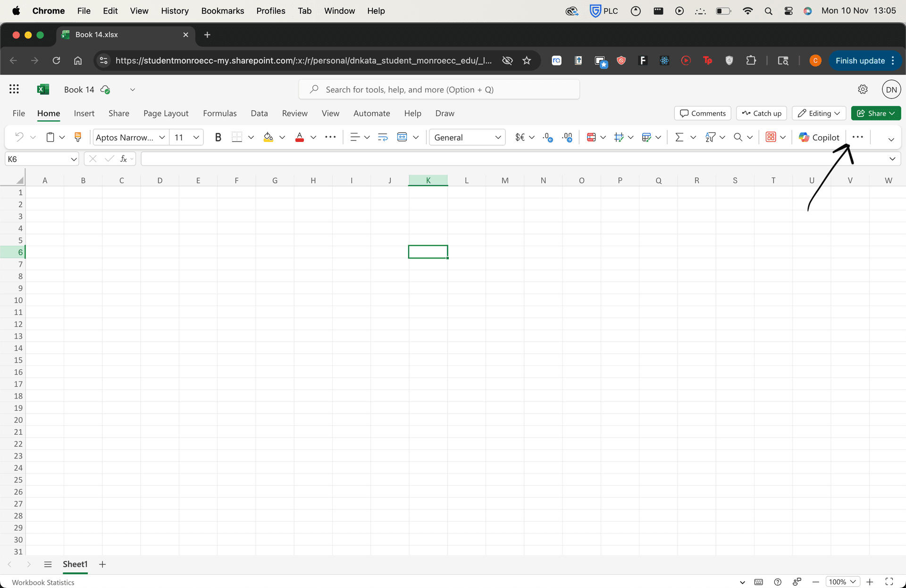Switch to the Formulas ribbon tab

tap(219, 113)
